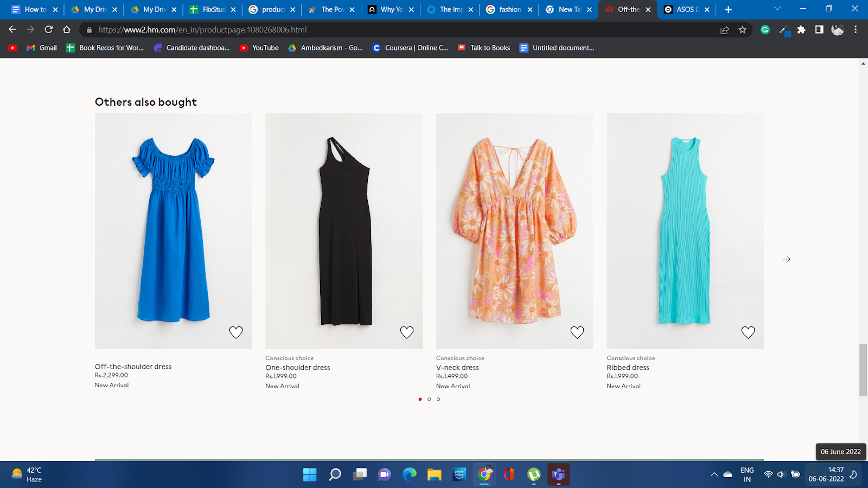Open the browser home page
The image size is (868, 488).
coord(67,30)
